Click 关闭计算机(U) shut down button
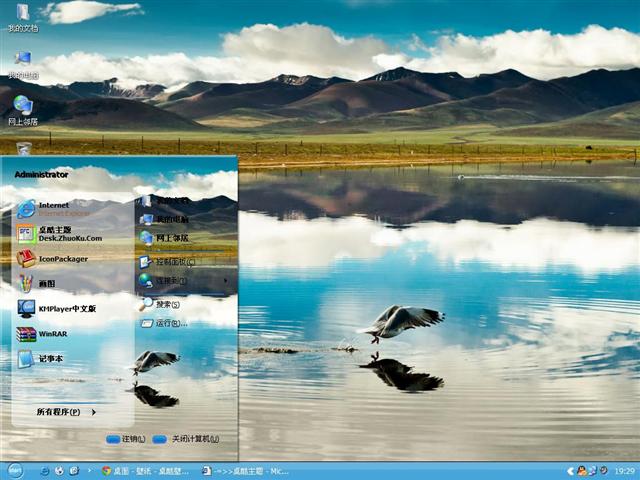The height and width of the screenshot is (480, 640). pos(186,439)
